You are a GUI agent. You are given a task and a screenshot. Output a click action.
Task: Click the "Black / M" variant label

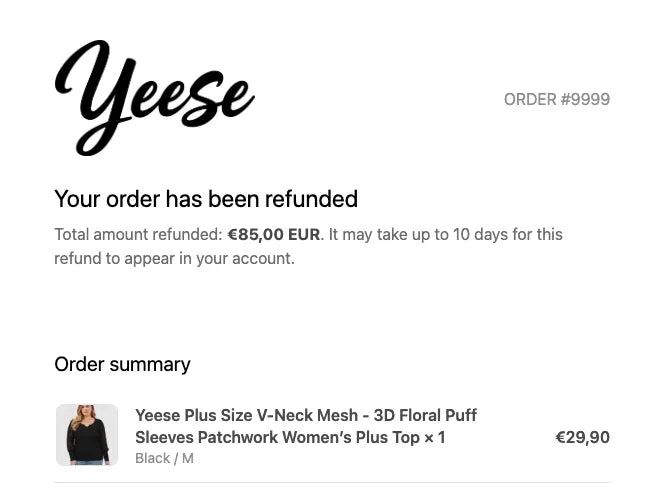coord(164,458)
